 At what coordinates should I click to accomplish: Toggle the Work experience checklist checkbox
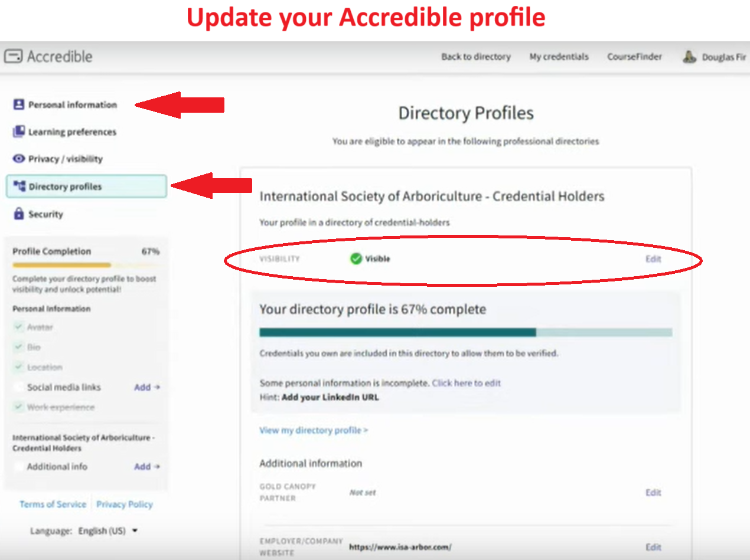click(18, 407)
